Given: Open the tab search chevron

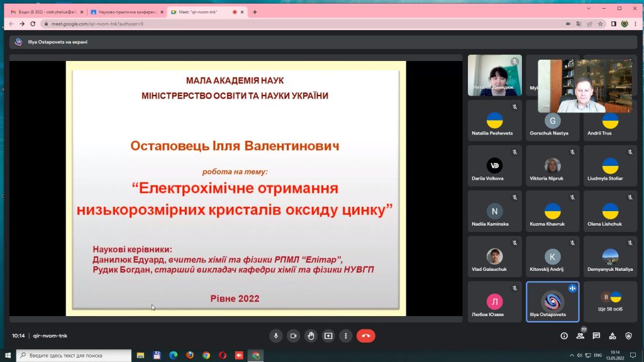Looking at the screenshot, I should (588, 8).
